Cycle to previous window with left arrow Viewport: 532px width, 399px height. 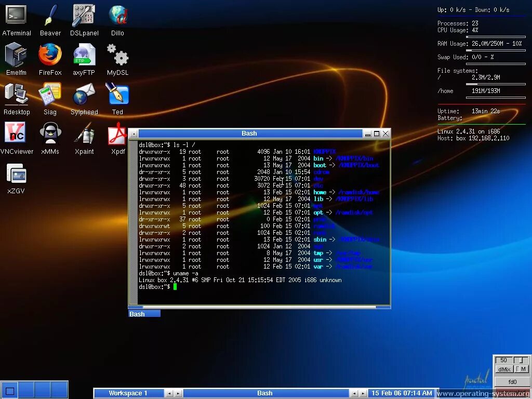click(354, 394)
